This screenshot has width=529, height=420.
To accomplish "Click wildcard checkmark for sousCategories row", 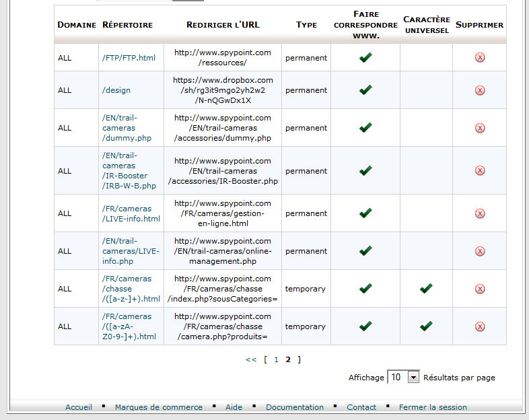I will tap(426, 289).
